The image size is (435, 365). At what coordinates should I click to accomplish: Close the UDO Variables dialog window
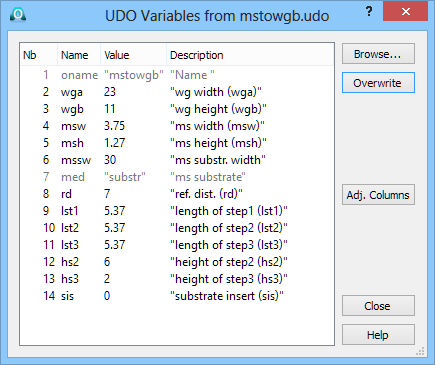[x=405, y=12]
